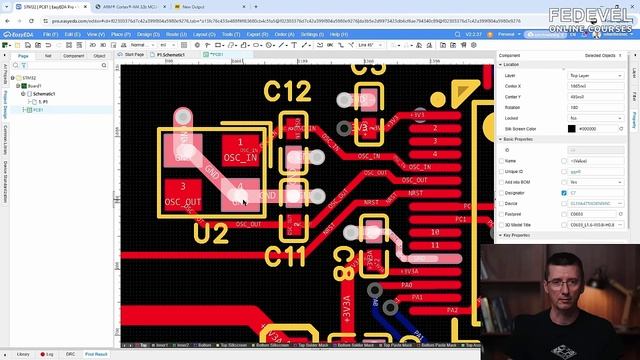The height and width of the screenshot is (360, 640).
Task: Click the Rotation input field showing 180
Action: (596, 107)
